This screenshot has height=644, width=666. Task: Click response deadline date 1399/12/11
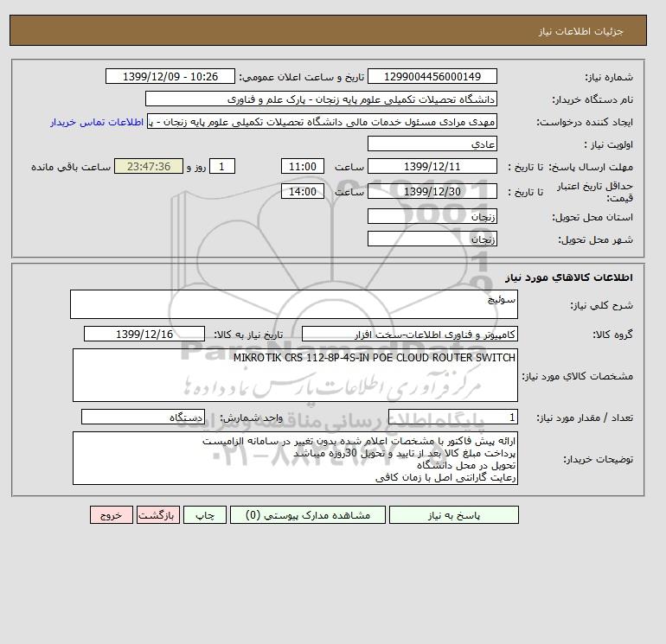tap(432, 167)
